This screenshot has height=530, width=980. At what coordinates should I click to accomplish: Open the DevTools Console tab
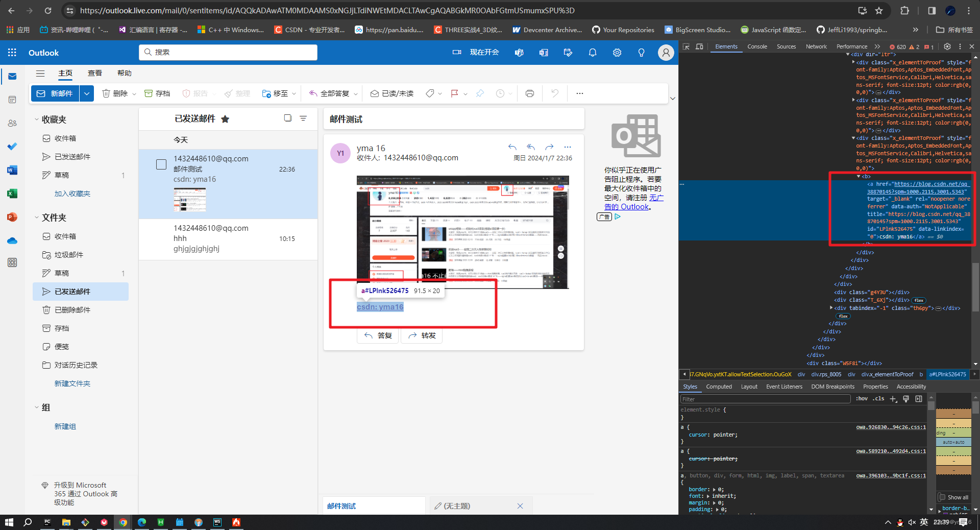(757, 46)
